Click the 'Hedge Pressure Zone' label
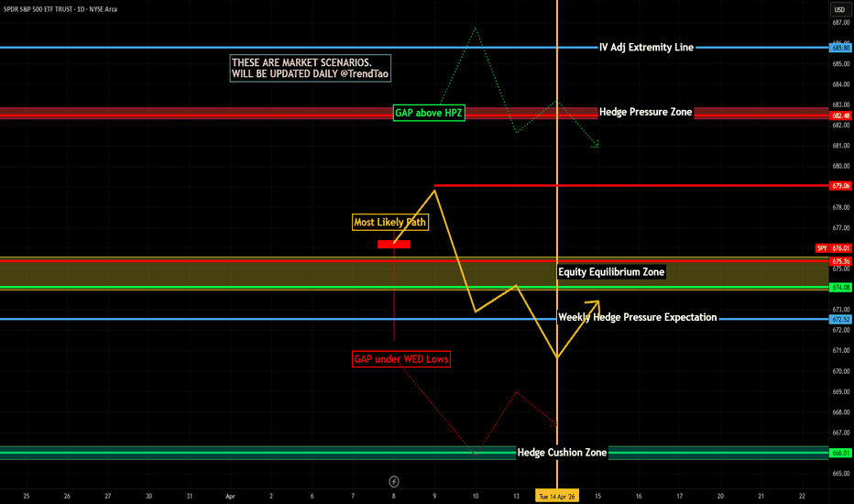The image size is (854, 504). point(645,112)
